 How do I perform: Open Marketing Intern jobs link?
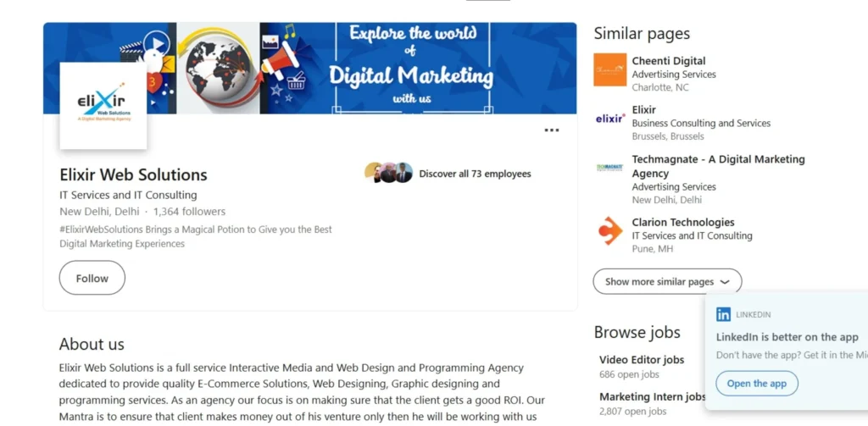click(x=653, y=396)
